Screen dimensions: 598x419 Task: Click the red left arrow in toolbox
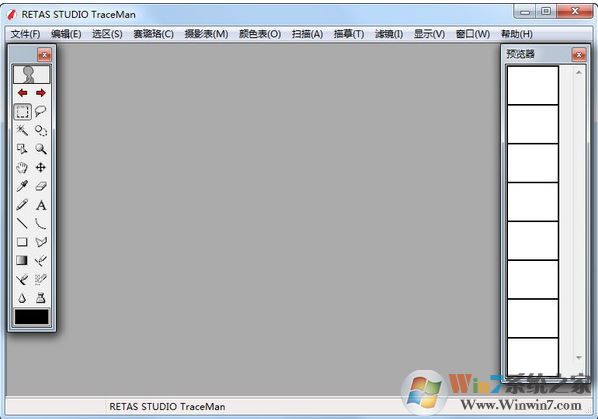pos(23,93)
